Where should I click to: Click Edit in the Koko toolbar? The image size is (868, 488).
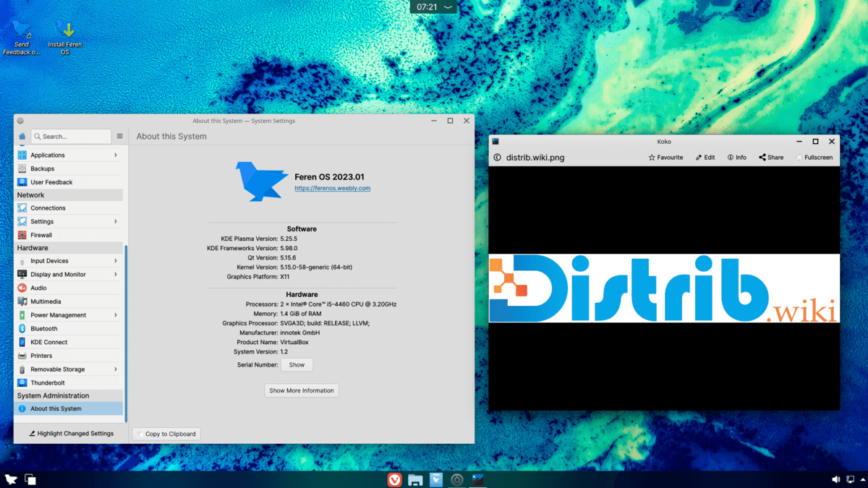tap(705, 157)
